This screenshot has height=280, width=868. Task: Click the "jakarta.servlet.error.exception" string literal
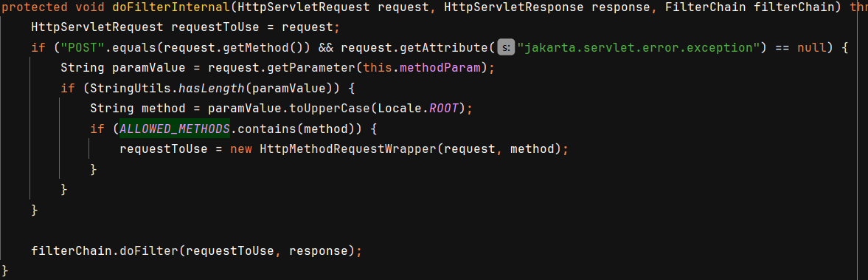tap(638, 48)
